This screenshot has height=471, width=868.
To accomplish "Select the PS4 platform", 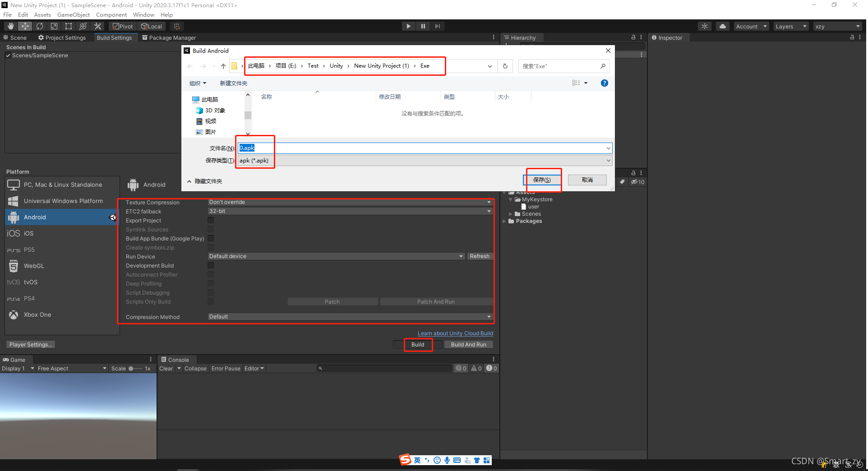I will pyautogui.click(x=62, y=299).
